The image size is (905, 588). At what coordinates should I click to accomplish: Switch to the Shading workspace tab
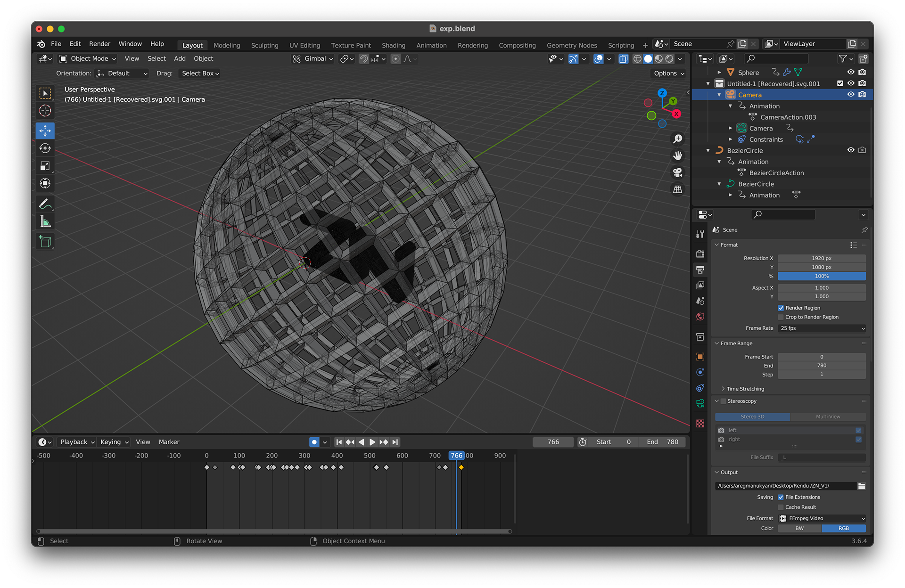(x=393, y=45)
